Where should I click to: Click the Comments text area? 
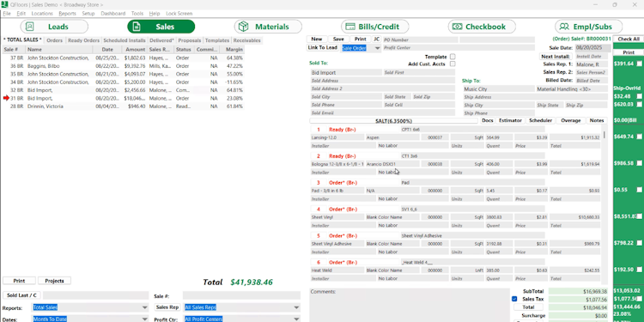point(409,305)
